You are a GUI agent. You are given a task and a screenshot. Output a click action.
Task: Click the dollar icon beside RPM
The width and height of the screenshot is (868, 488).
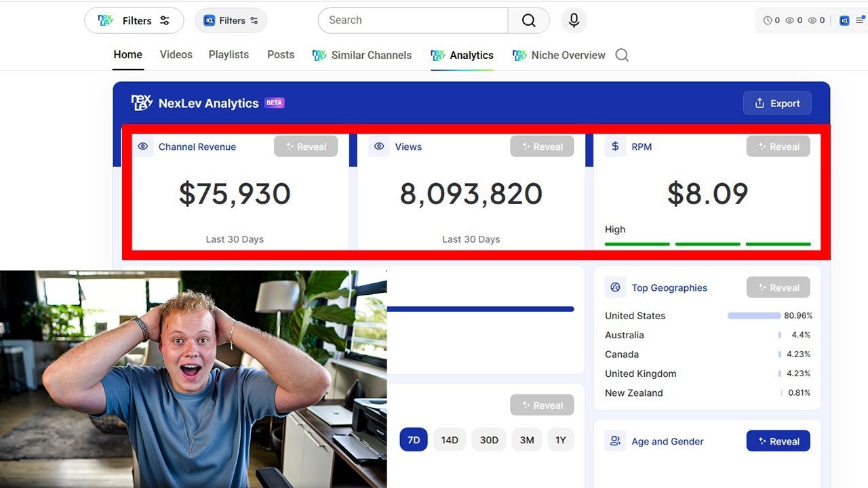click(615, 146)
